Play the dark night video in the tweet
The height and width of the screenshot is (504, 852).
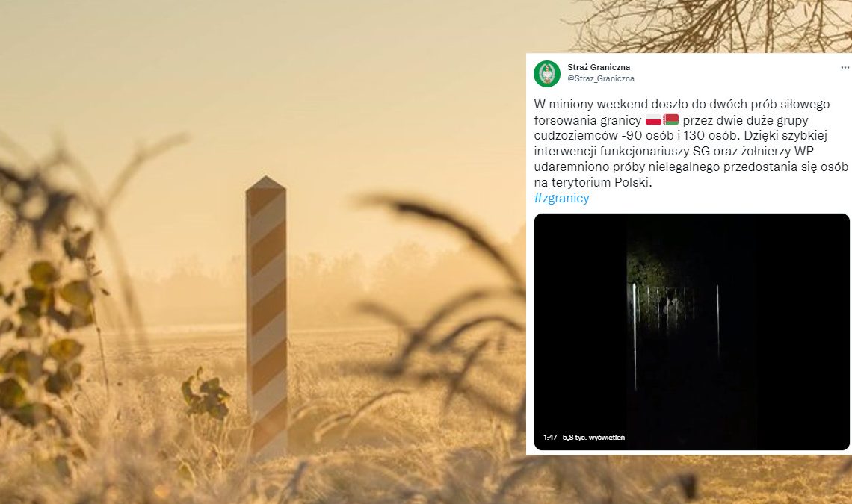tap(692, 332)
